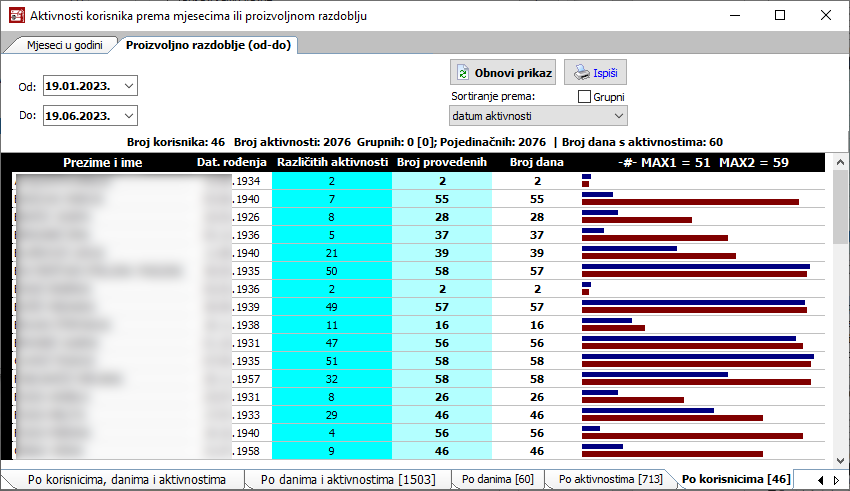
Task: Click Različitih aktivnosti cell with value 21
Action: [x=332, y=253]
